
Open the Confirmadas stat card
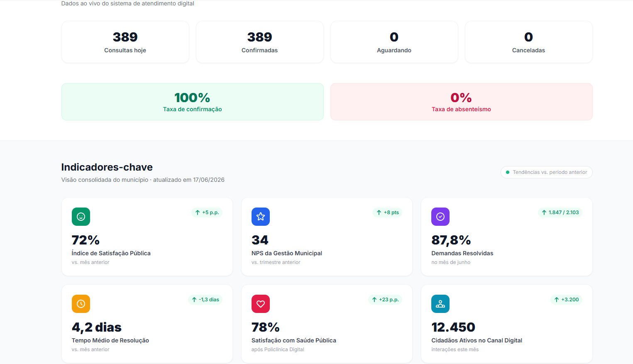click(260, 42)
